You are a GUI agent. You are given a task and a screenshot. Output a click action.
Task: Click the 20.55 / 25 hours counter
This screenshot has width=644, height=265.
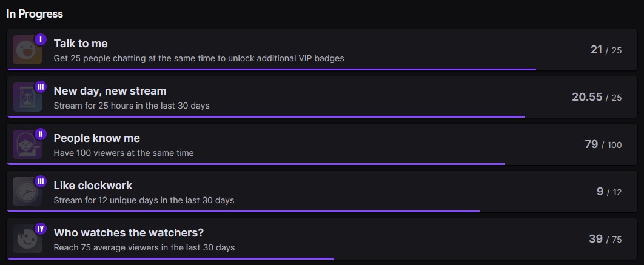tap(596, 97)
